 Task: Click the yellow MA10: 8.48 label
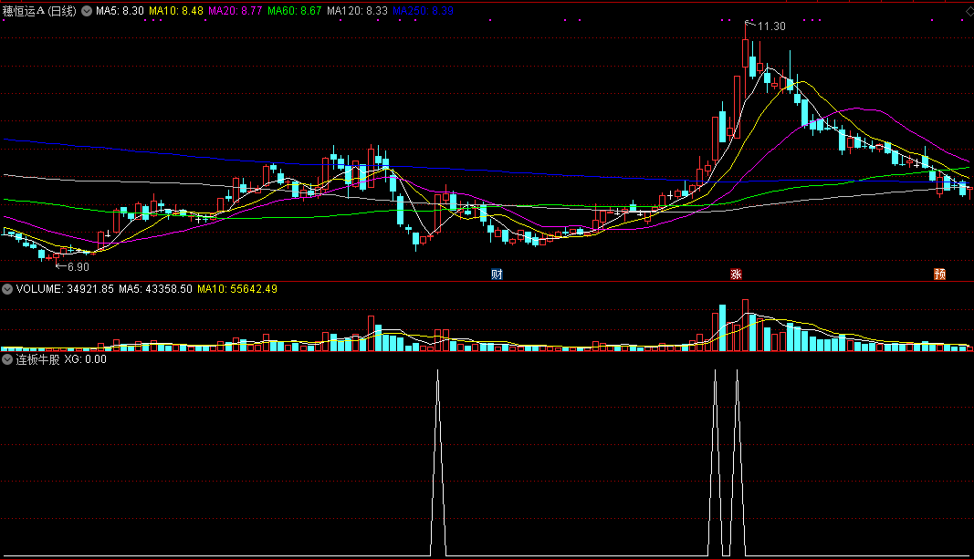tap(176, 11)
